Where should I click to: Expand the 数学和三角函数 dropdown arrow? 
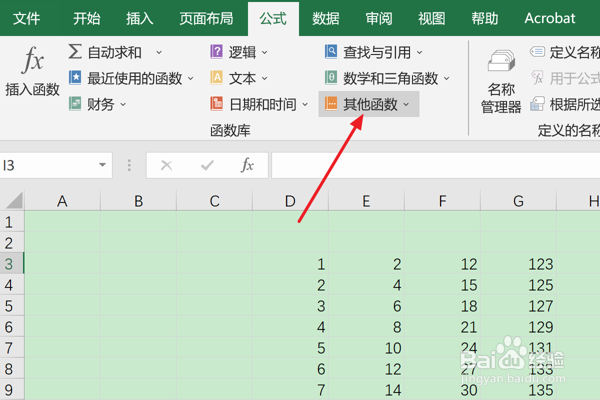pos(447,79)
